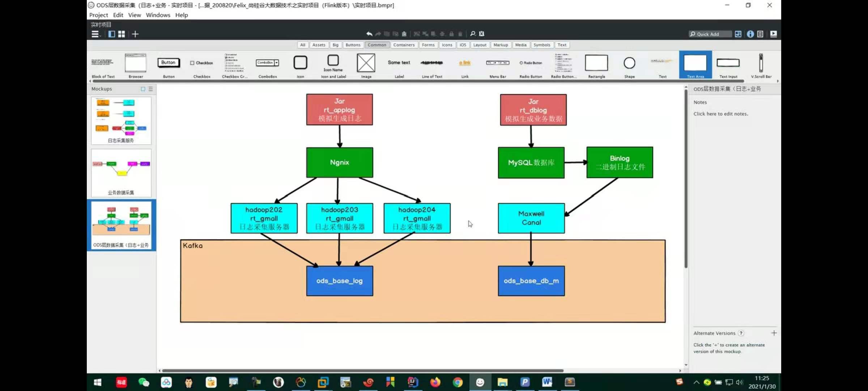Pick the Radio Button control
The image size is (868, 391).
pyautogui.click(x=531, y=66)
